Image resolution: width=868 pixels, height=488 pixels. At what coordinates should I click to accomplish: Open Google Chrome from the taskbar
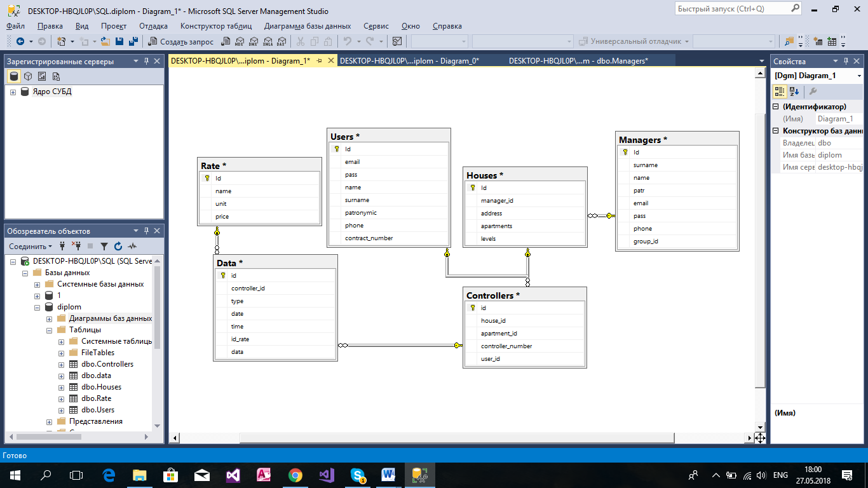click(x=295, y=475)
